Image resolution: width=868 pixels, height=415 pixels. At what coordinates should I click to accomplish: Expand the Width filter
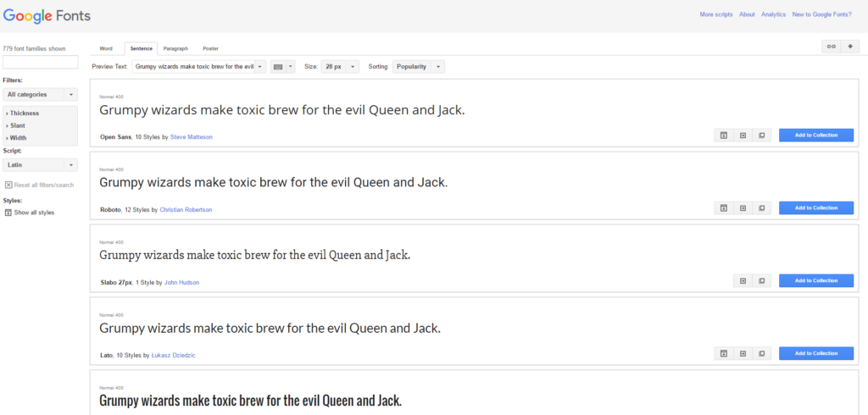pos(18,138)
